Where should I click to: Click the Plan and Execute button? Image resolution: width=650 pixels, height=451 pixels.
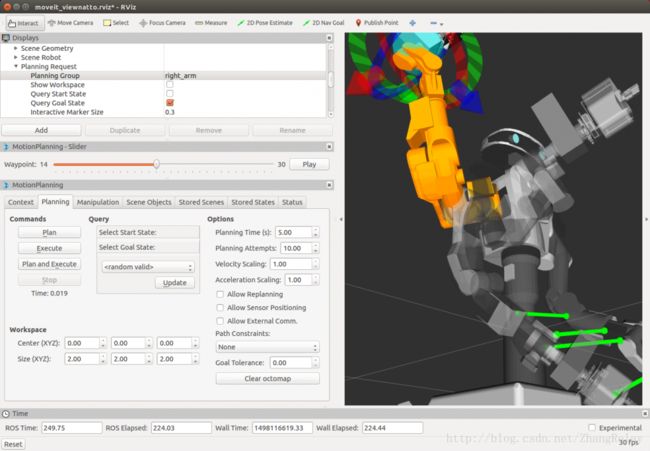[49, 264]
